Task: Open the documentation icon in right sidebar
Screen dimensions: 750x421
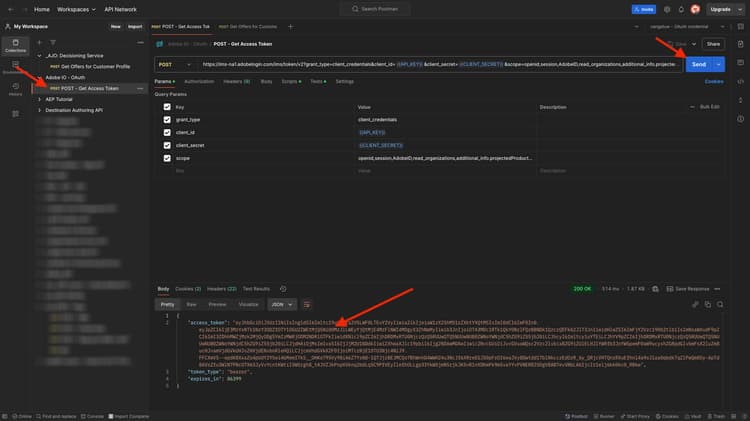Action: tap(740, 44)
